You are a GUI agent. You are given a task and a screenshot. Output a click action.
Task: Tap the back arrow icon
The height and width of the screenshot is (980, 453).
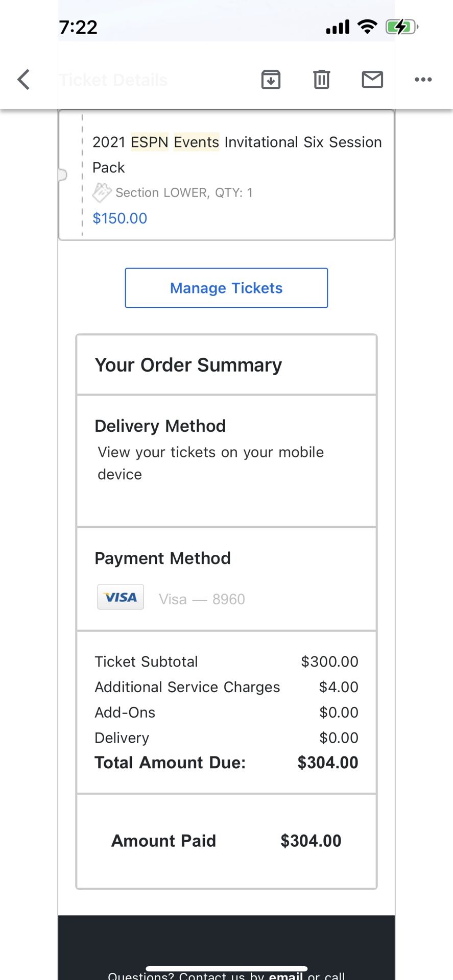23,80
